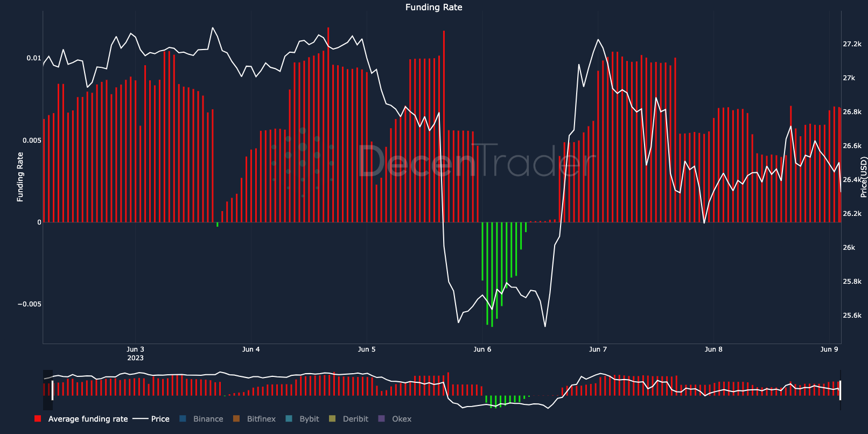The height and width of the screenshot is (434, 868).
Task: Click the left range slider handle
Action: click(x=52, y=390)
